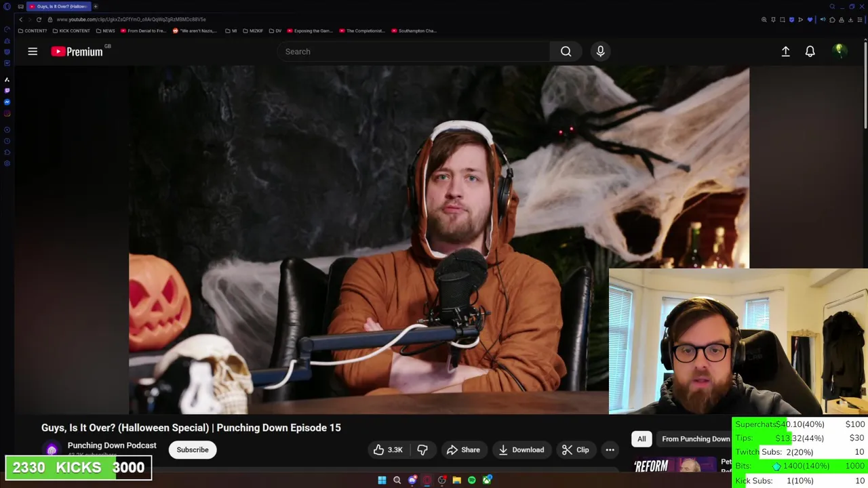The width and height of the screenshot is (868, 488).
Task: Open the profile person icon in browser toolbar
Action: 842,20
